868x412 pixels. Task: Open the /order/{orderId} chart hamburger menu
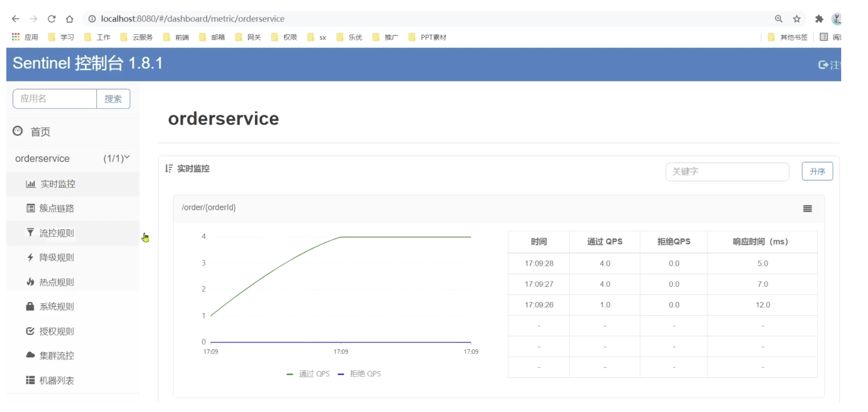808,208
